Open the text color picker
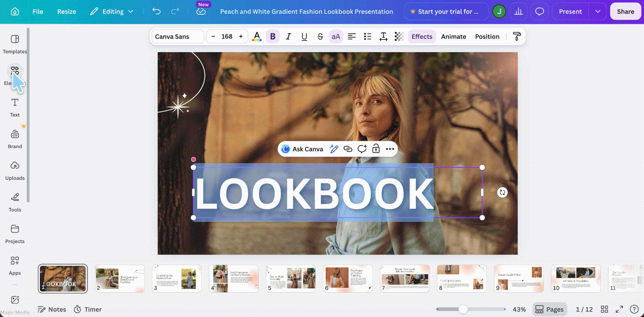Viewport: 644px width, 317px height. tap(257, 37)
